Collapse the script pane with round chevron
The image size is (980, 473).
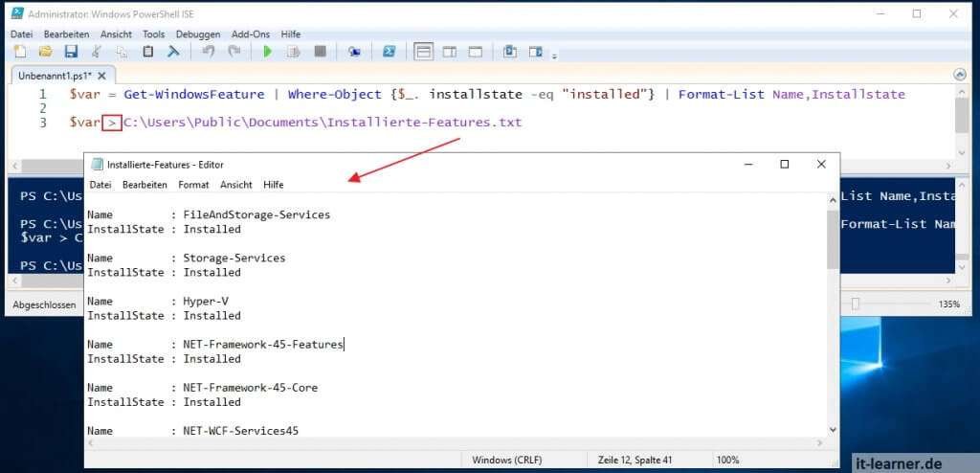[960, 75]
